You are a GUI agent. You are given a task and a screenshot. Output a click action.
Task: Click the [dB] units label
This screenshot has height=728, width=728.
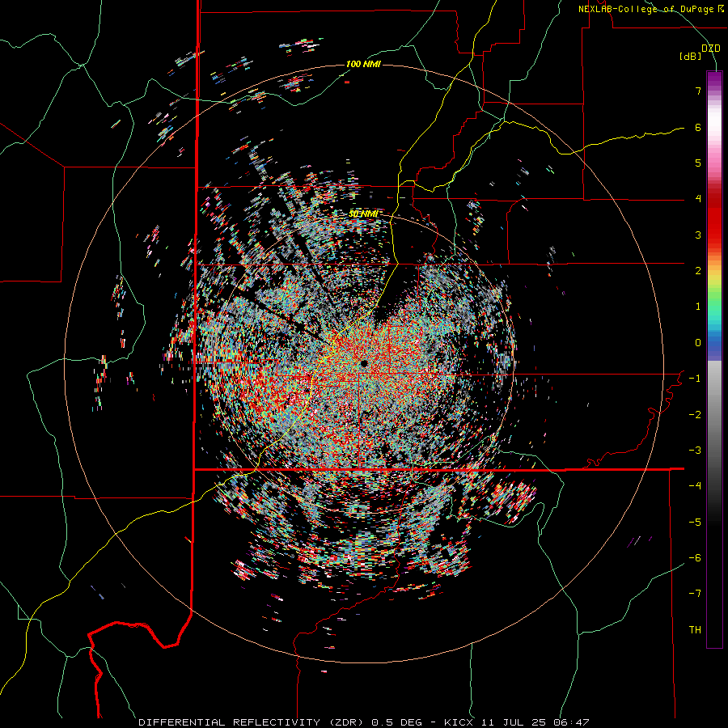coord(690,57)
